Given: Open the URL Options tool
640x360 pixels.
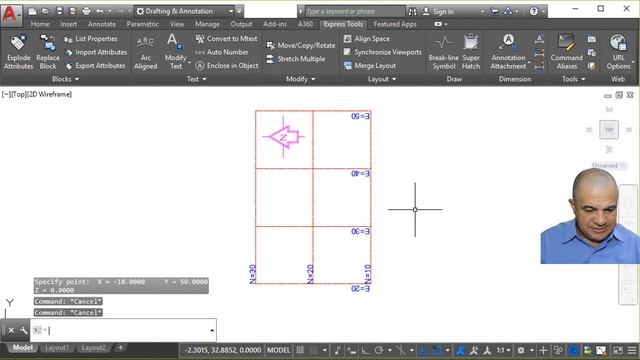Looking at the screenshot, I should (x=618, y=52).
